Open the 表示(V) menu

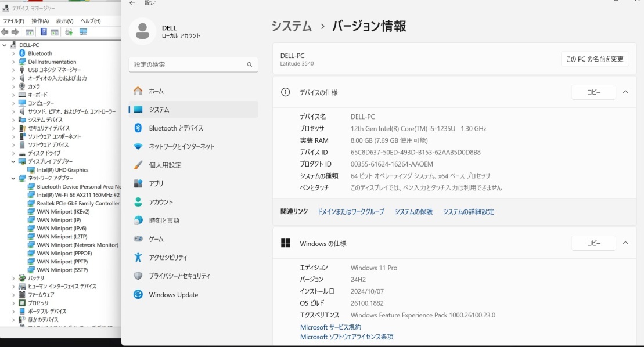(64, 21)
